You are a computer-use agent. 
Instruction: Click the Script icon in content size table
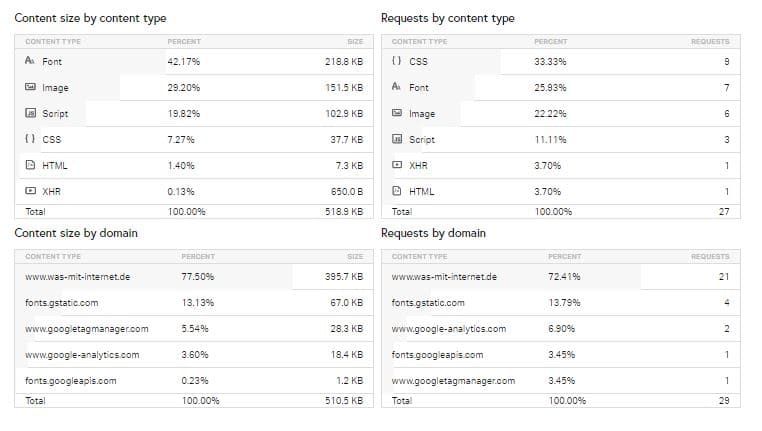pos(30,113)
